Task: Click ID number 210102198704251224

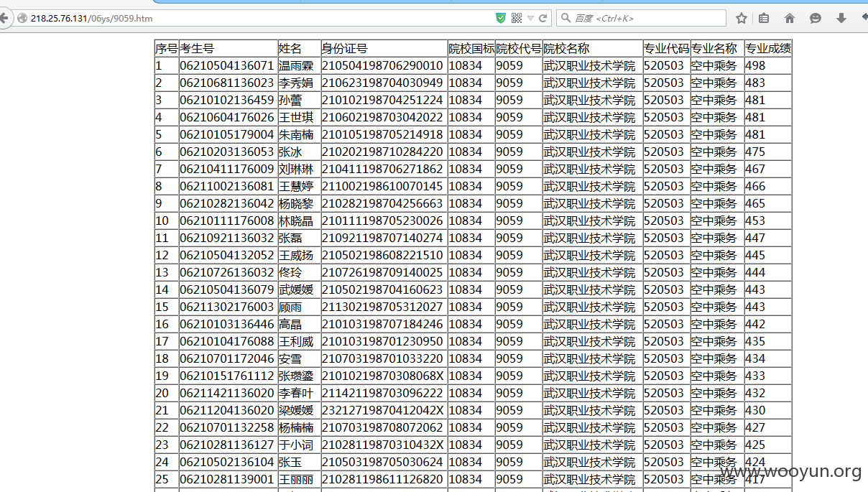Action: coord(382,100)
